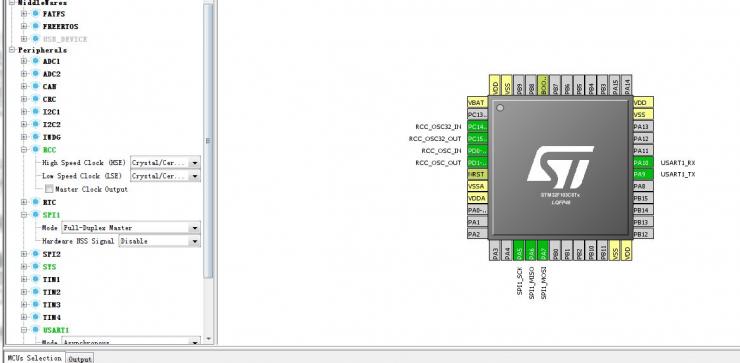Click the blue icon beside RTC
This screenshot has height=363, width=740.
point(35,202)
